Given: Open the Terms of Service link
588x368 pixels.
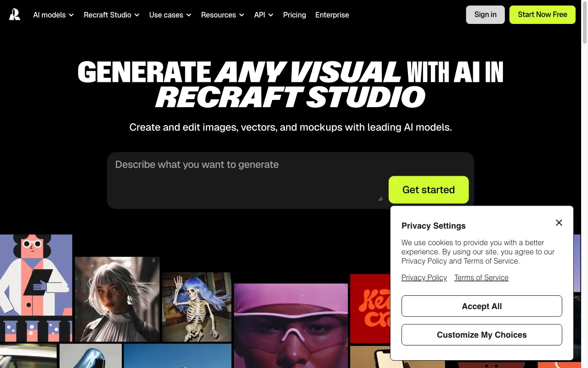Looking at the screenshot, I should pos(481,277).
